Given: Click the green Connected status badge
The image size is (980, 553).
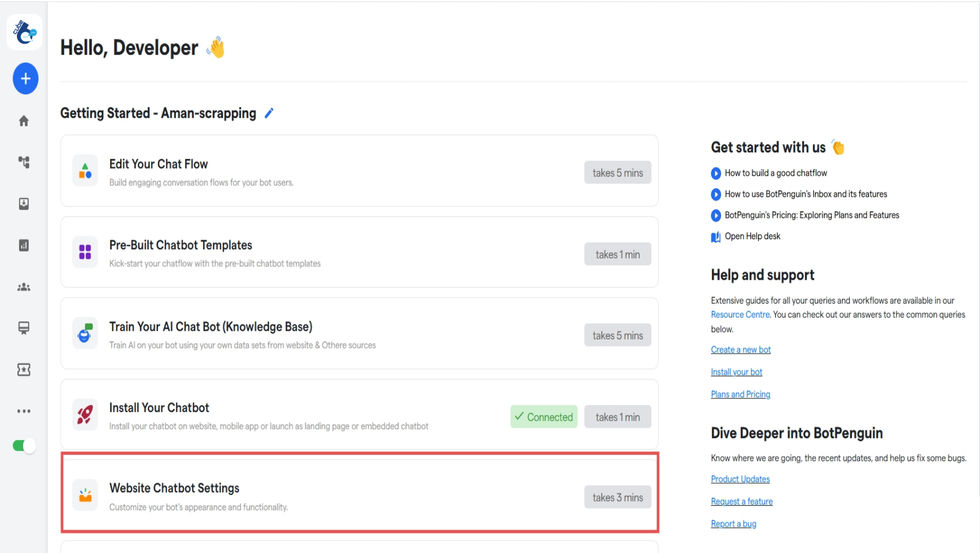Looking at the screenshot, I should click(x=544, y=417).
